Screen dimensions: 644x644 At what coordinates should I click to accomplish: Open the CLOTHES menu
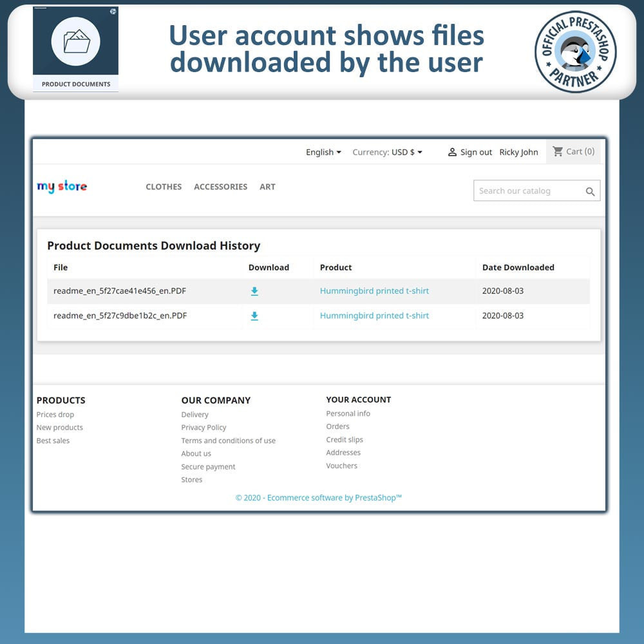pos(163,187)
